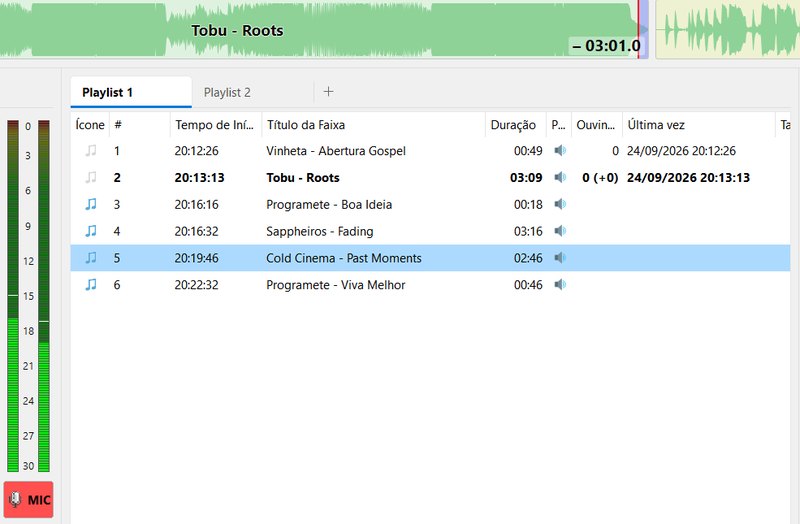This screenshot has width=800, height=524.
Task: Sort by Duração column header
Action: click(x=515, y=125)
